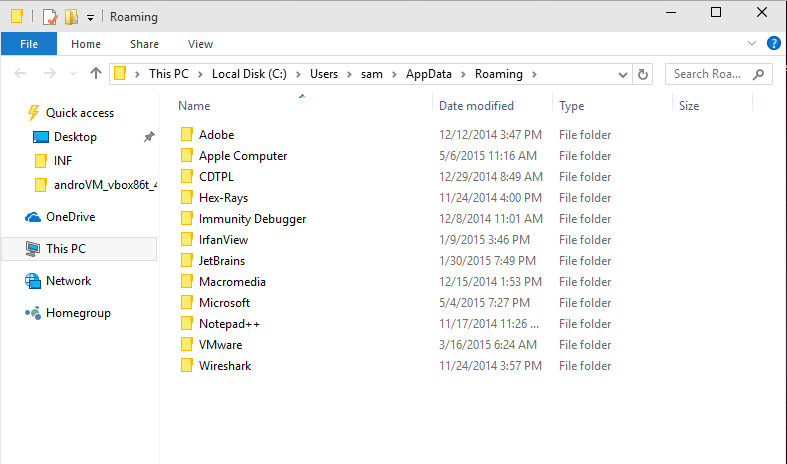Select the Roaming breadcrumb segment
The image size is (787, 464).
coord(498,74)
